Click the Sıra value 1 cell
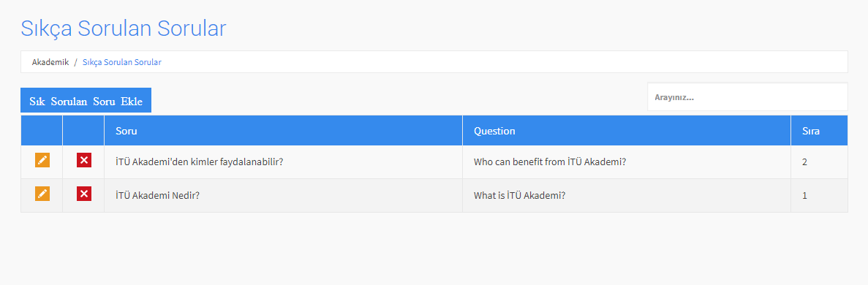Screen dimensions: 868x285 pyautogui.click(x=819, y=196)
